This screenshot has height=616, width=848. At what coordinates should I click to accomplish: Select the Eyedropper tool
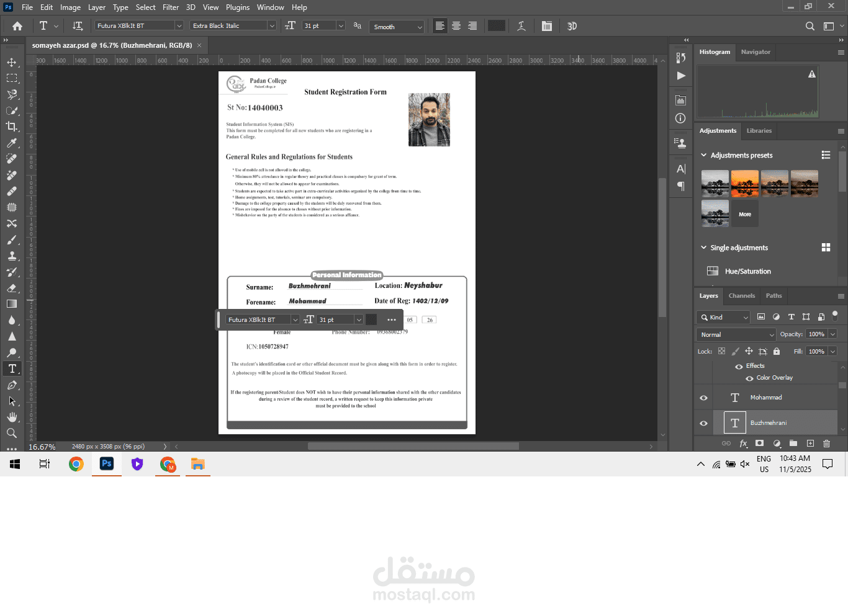click(12, 143)
